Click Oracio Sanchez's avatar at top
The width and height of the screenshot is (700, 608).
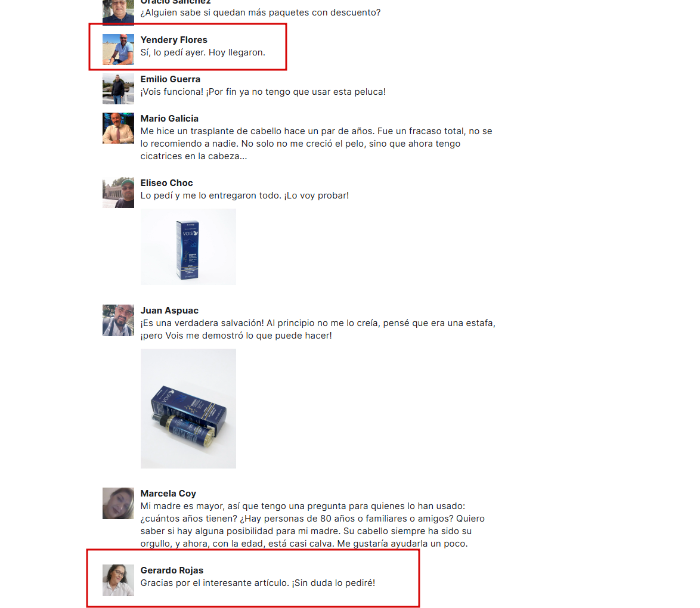click(x=118, y=13)
